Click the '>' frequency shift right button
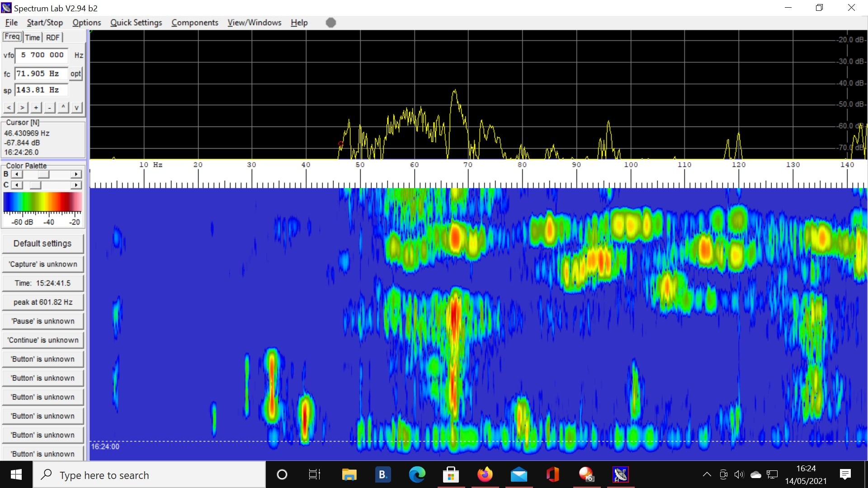Viewport: 868px width, 488px height. pos(22,108)
